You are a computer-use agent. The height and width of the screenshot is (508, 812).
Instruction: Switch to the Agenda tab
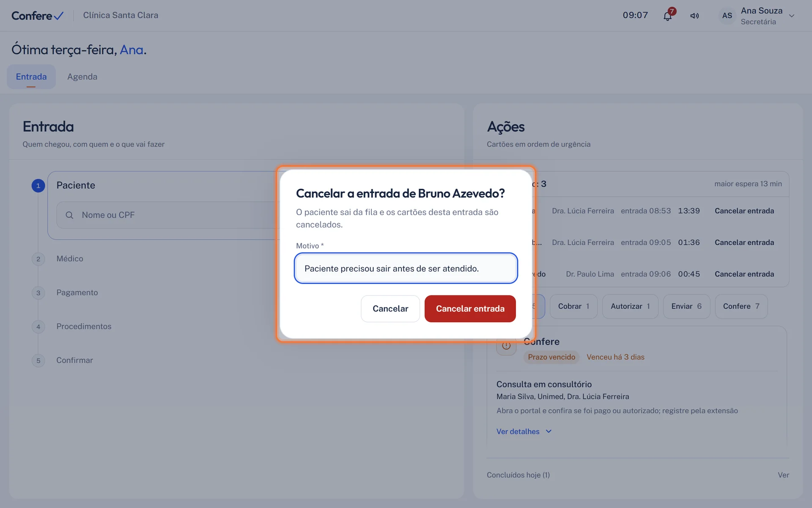point(82,77)
